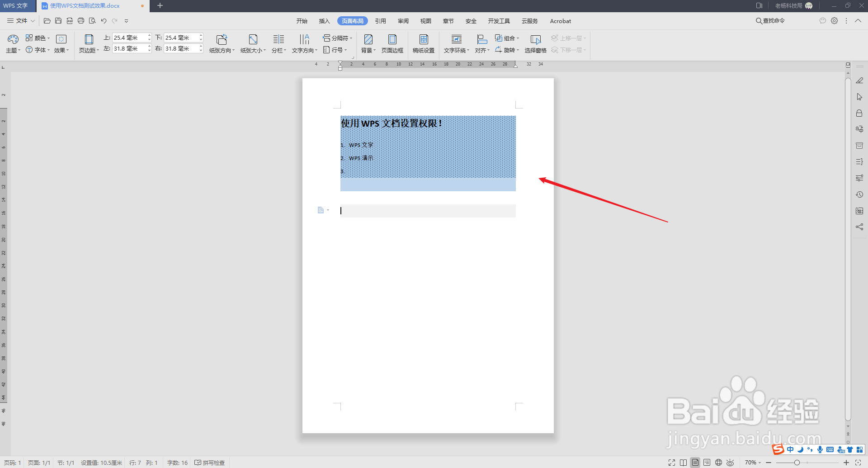The height and width of the screenshot is (468, 868).
Task: Open Page Borders (页面边框)
Action: coord(392,44)
